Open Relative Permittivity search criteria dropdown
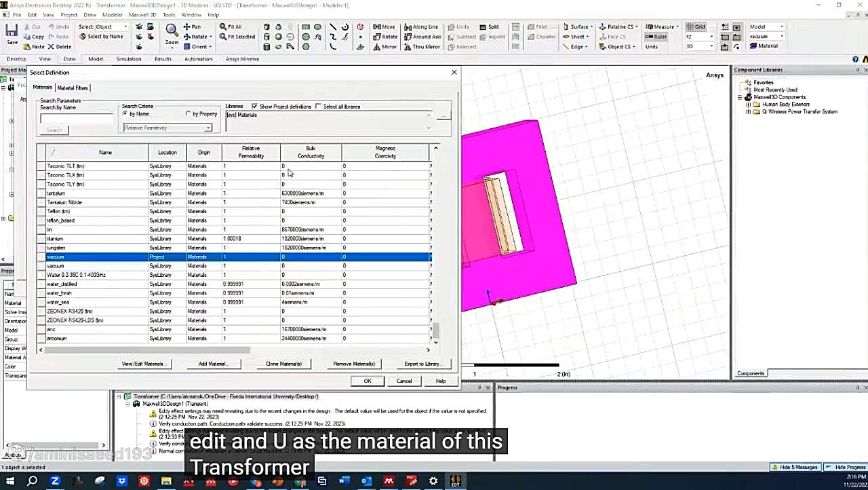868x490 pixels. (x=167, y=128)
